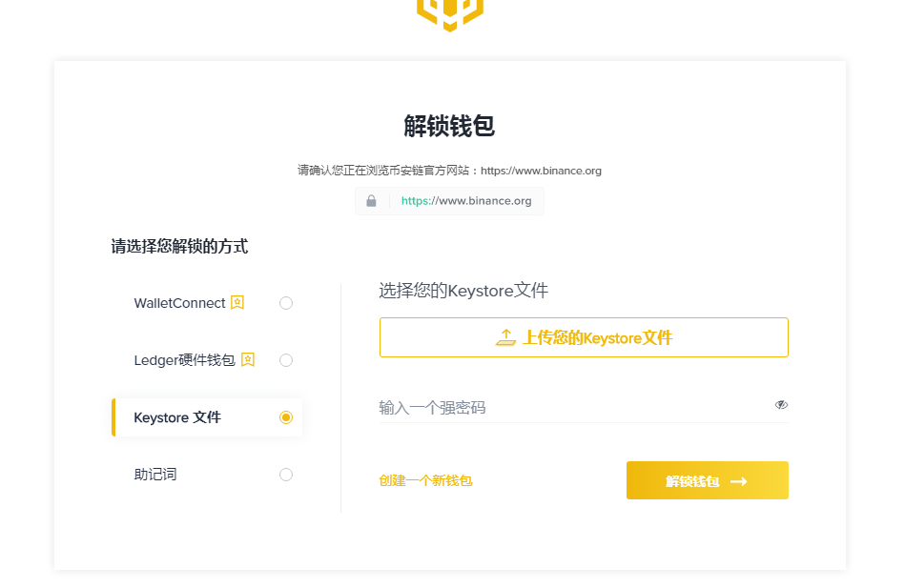Click the 解锁钱包 yellow button
905x588 pixels.
707,480
